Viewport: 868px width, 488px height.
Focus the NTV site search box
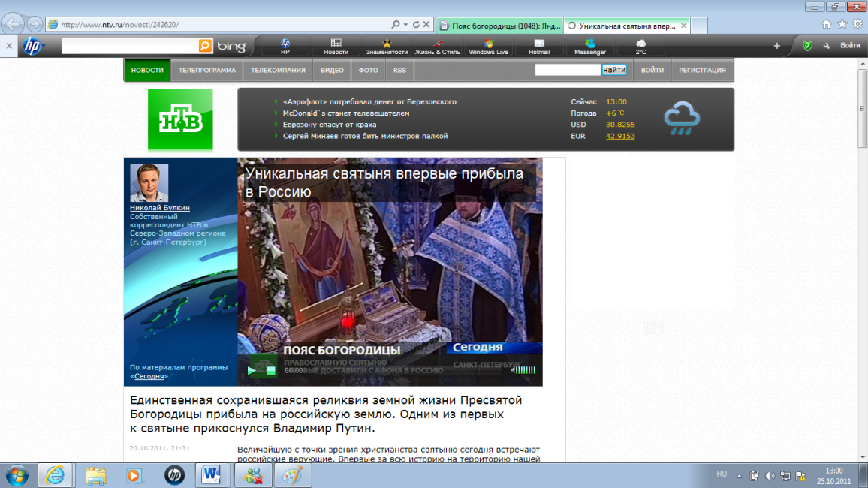pos(568,70)
